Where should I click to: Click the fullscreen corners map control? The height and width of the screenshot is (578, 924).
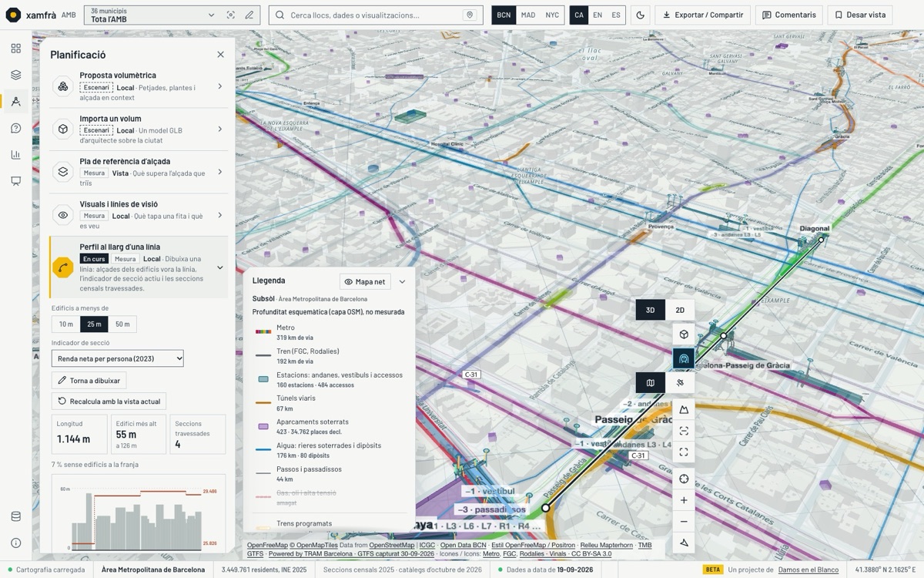[684, 452]
